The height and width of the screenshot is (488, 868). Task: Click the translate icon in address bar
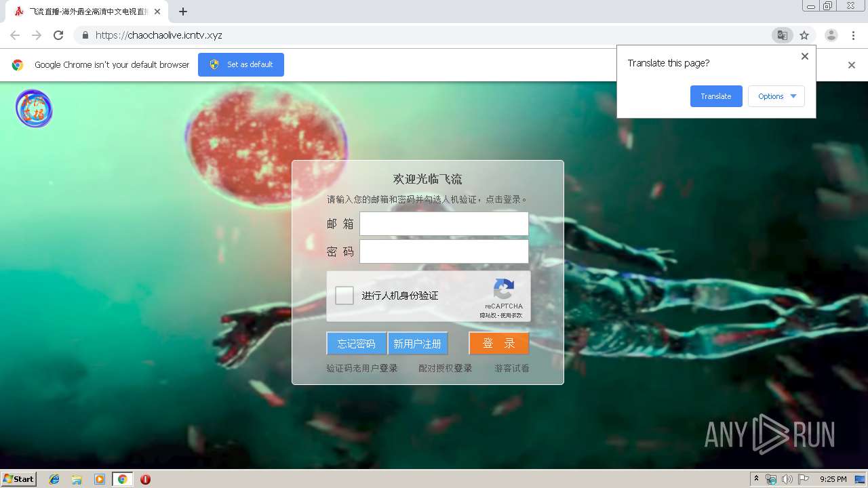click(x=782, y=35)
